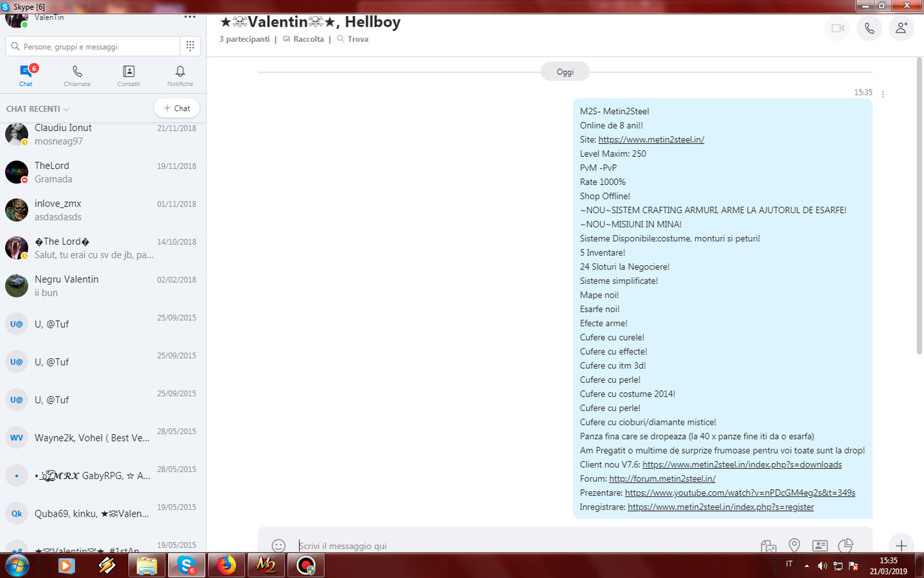
Task: Share location icon in message bar
Action: 794,545
